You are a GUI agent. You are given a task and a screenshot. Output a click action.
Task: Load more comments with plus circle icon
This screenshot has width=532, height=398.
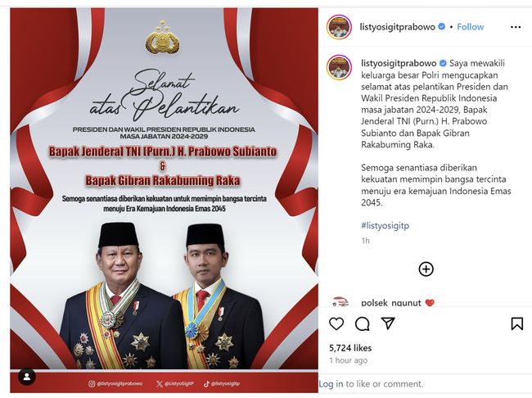coord(426,269)
